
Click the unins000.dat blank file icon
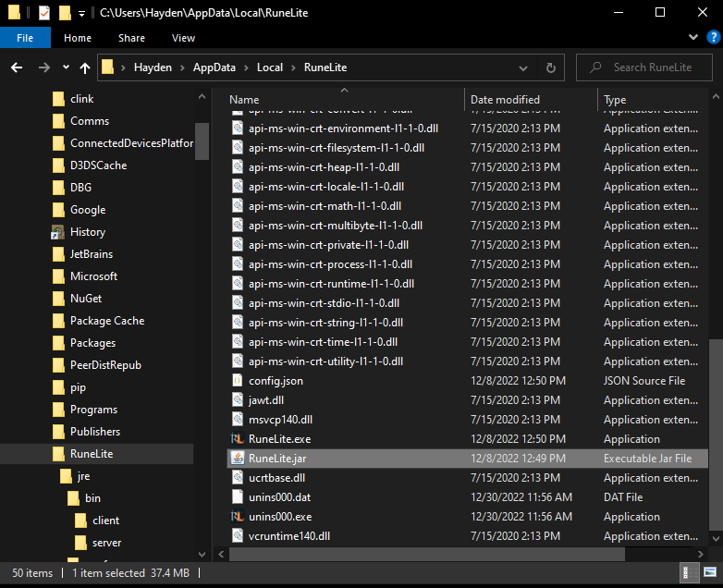point(237,496)
